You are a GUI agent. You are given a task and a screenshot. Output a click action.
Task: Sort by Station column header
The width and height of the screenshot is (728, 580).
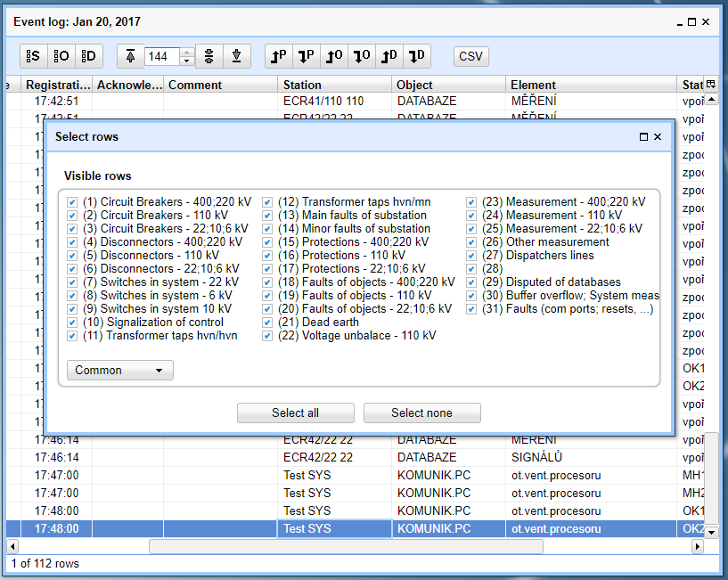(x=335, y=85)
